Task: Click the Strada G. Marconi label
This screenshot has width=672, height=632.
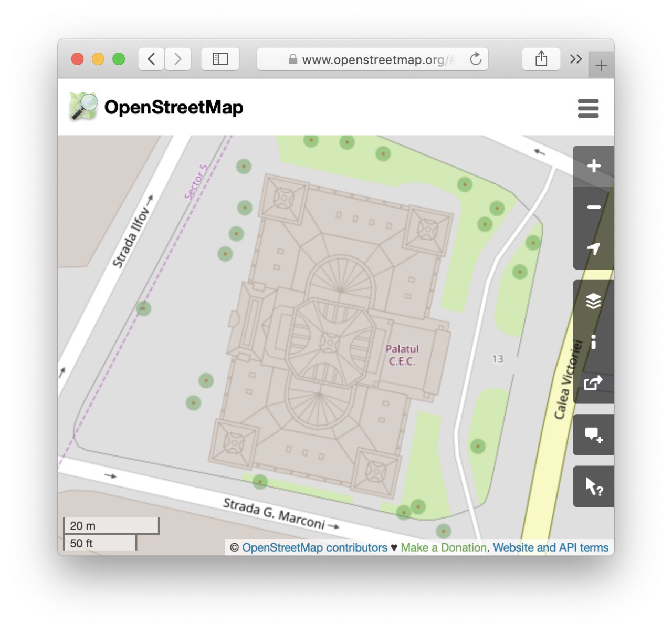Action: (274, 513)
